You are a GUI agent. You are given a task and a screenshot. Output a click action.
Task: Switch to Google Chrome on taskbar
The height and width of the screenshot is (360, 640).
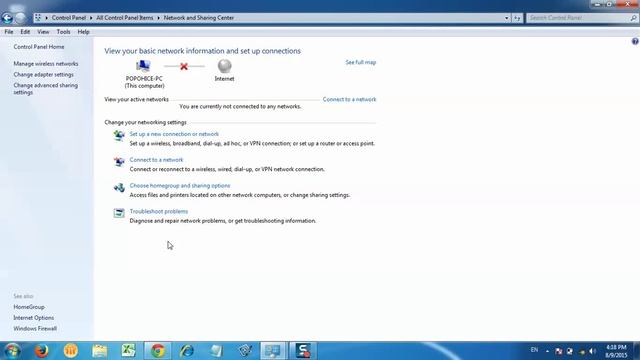tap(158, 351)
